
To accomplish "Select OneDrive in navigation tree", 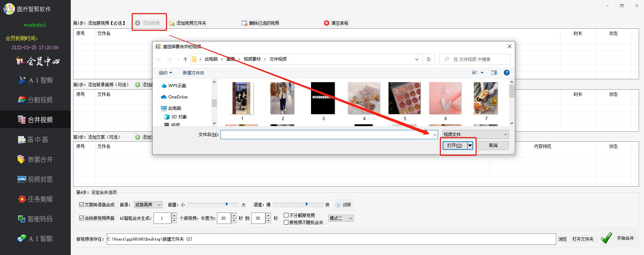I will click(x=174, y=97).
